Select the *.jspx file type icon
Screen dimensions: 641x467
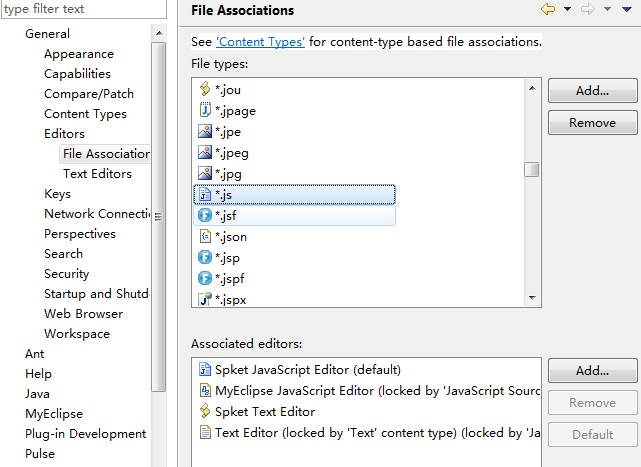(205, 299)
